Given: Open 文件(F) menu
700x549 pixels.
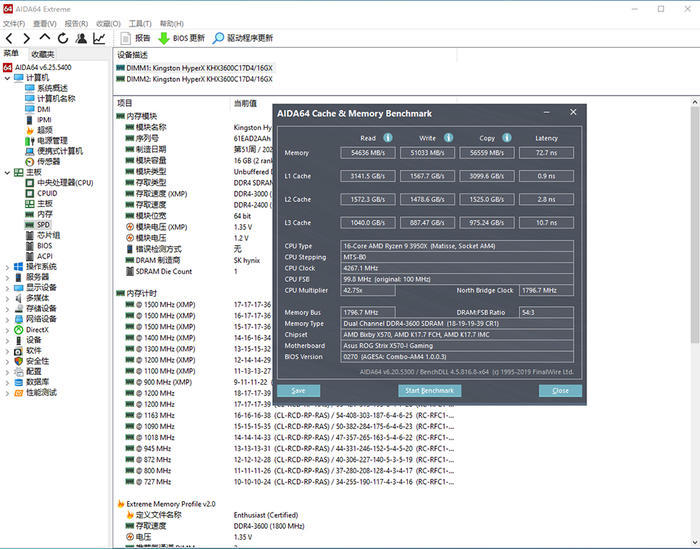Looking at the screenshot, I should 14,24.
